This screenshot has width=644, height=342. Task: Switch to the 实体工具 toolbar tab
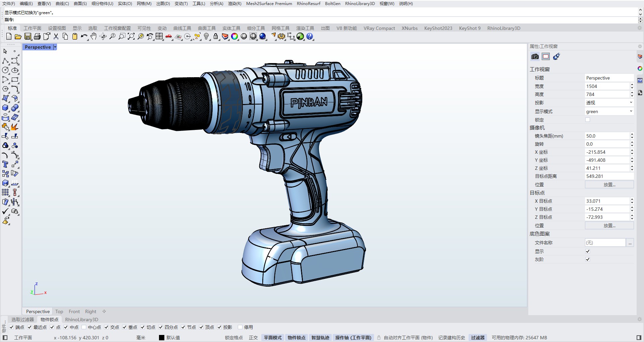[x=231, y=28]
